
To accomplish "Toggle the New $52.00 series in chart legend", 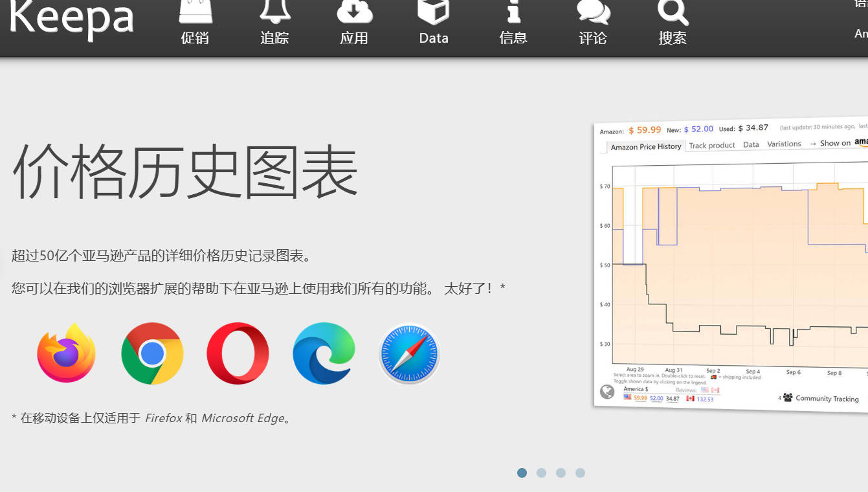I will 656,399.
